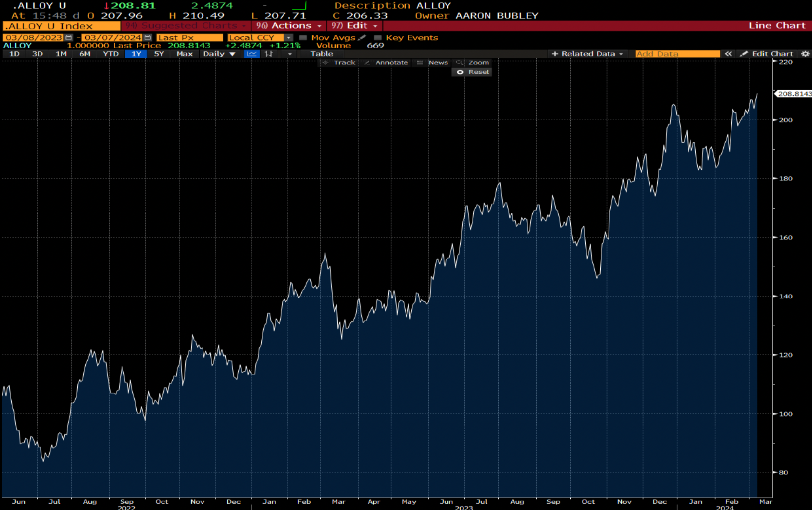Open the 97) Edit menu
The height and width of the screenshot is (510, 812).
coord(354,26)
